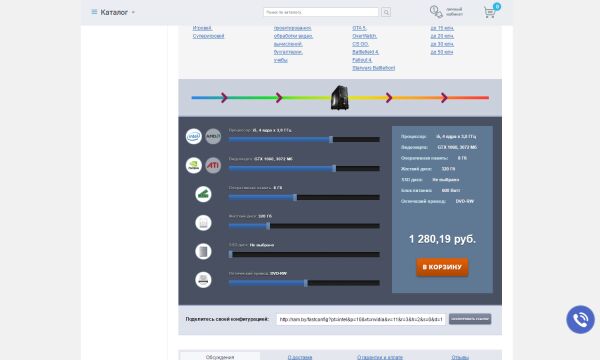
Task: Select the Nvidia graphics brand icon
Action: coord(194,165)
